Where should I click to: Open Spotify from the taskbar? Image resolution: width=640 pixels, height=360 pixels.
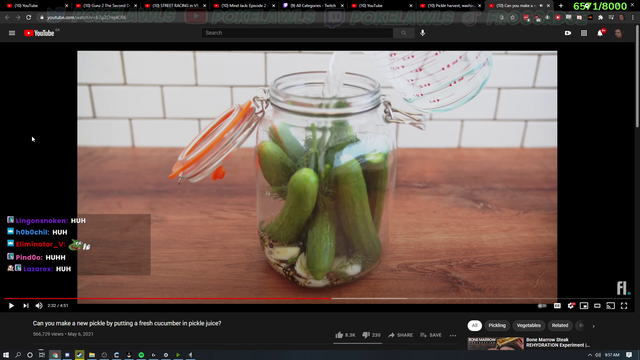pyautogui.click(x=141, y=355)
